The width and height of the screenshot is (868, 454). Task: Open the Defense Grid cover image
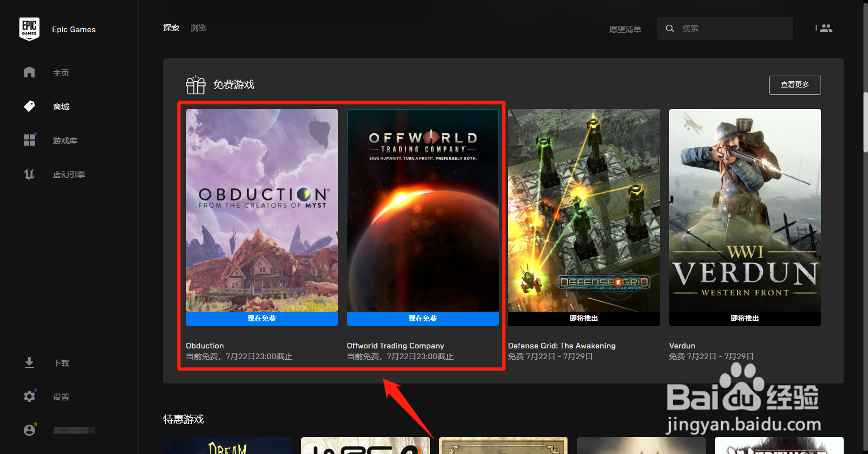[x=584, y=210]
